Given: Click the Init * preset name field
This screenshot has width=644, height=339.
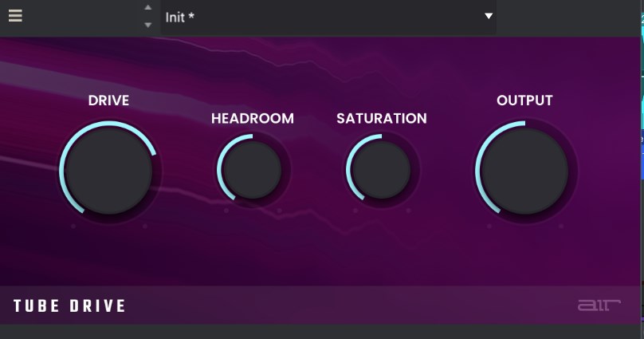Looking at the screenshot, I should tap(319, 17).
